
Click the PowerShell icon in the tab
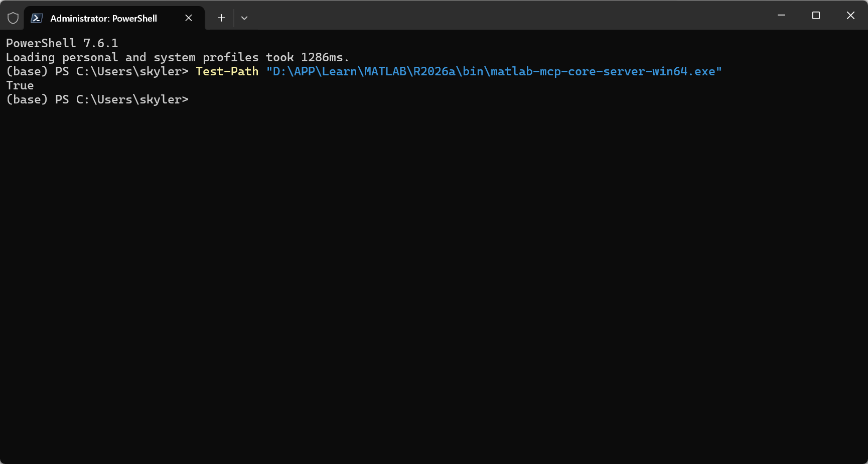tap(37, 18)
